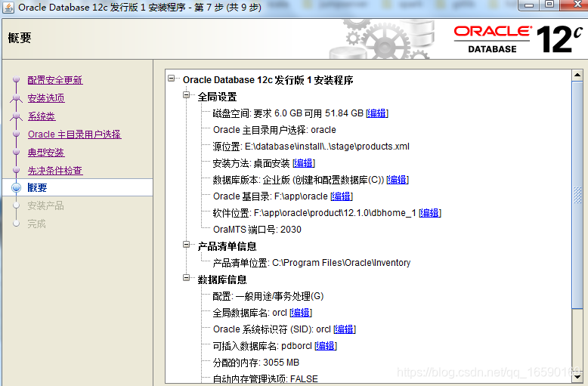Select the 自动内存管理选项: FALSE row
This screenshot has height=386, width=588.
(265, 379)
